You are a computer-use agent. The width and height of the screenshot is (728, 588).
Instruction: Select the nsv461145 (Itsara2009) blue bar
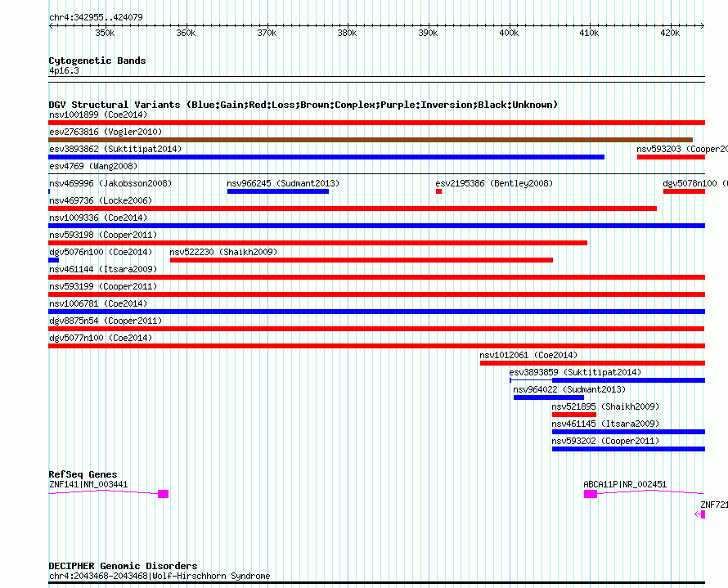click(x=629, y=432)
